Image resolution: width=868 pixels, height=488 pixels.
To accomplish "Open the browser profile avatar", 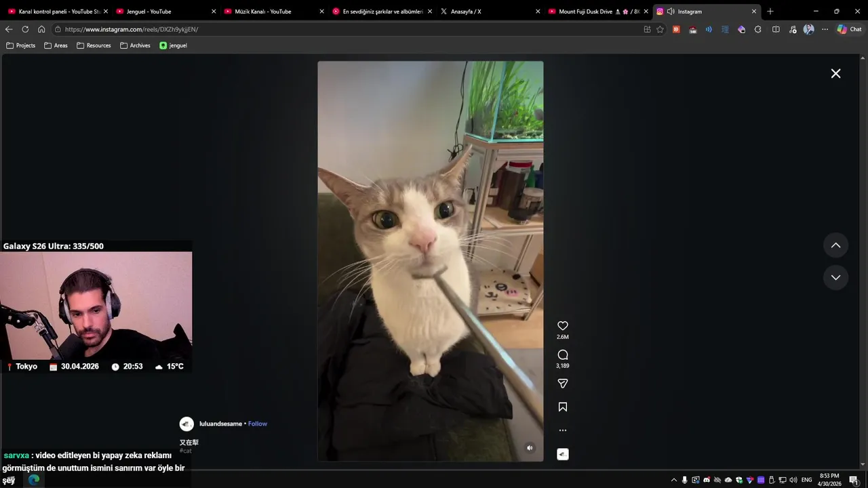I will (808, 29).
